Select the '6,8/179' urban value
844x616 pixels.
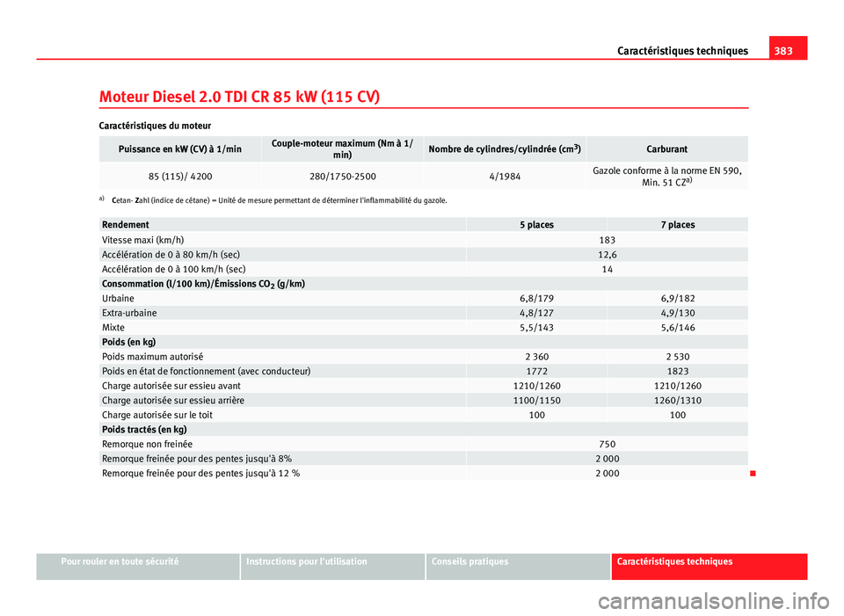[536, 299]
